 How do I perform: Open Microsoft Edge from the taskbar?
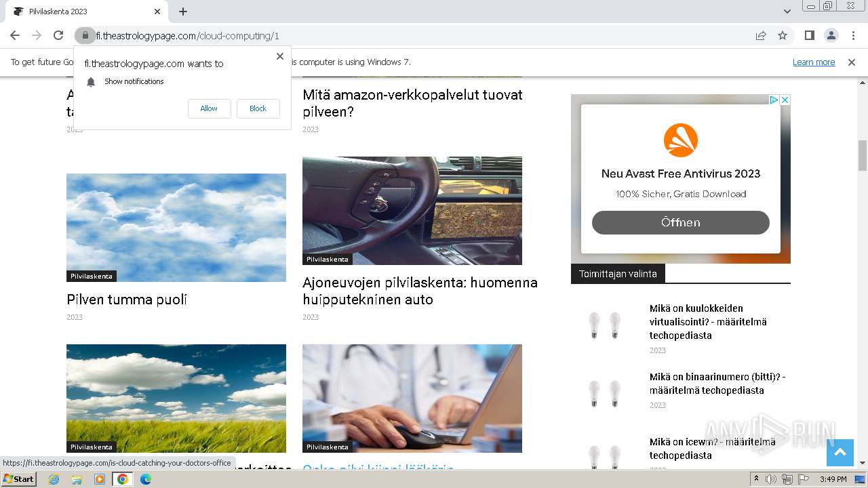146,479
